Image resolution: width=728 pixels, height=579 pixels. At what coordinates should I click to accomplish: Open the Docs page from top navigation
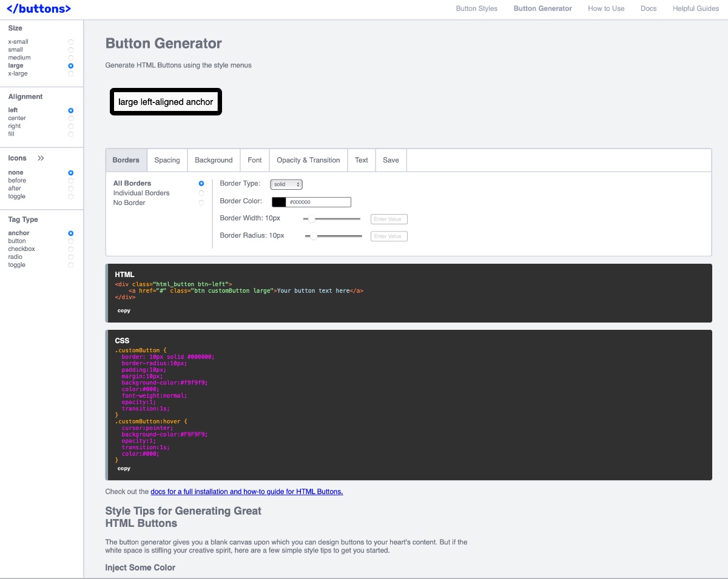point(649,8)
